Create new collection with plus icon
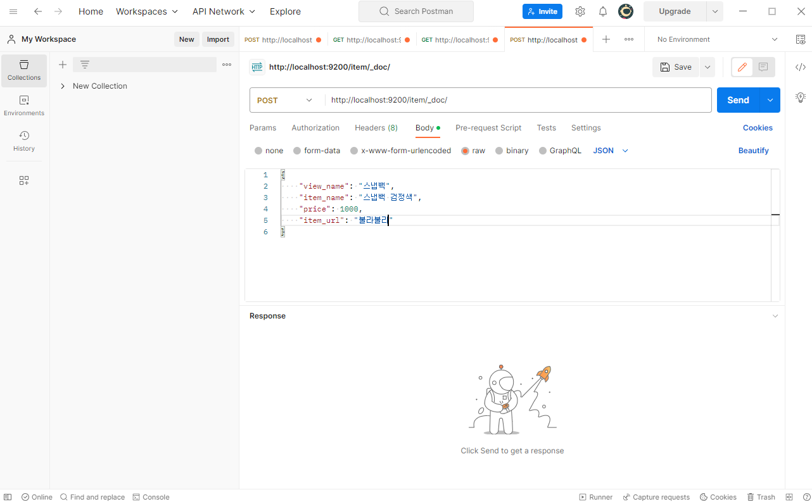This screenshot has width=812, height=504. point(63,65)
